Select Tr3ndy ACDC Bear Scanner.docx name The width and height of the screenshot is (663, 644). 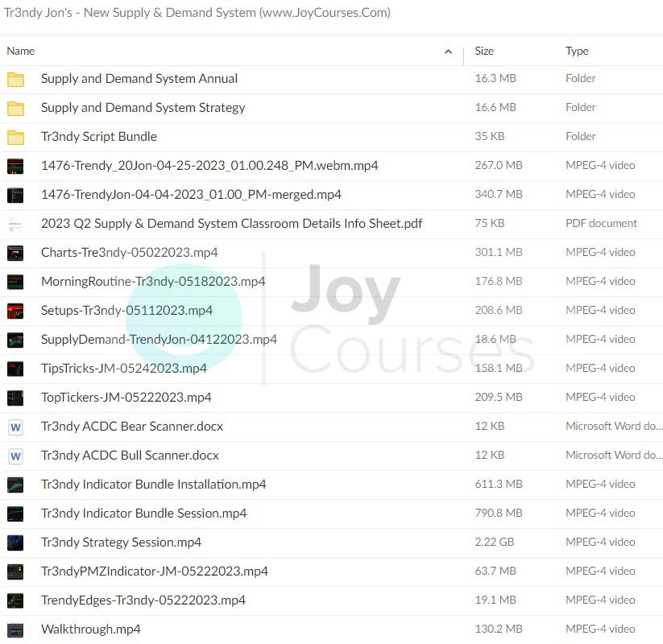point(132,427)
